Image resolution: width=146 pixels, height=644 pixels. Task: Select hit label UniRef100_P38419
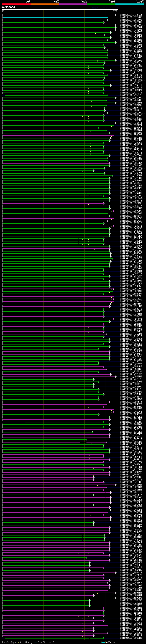[x=131, y=118]
